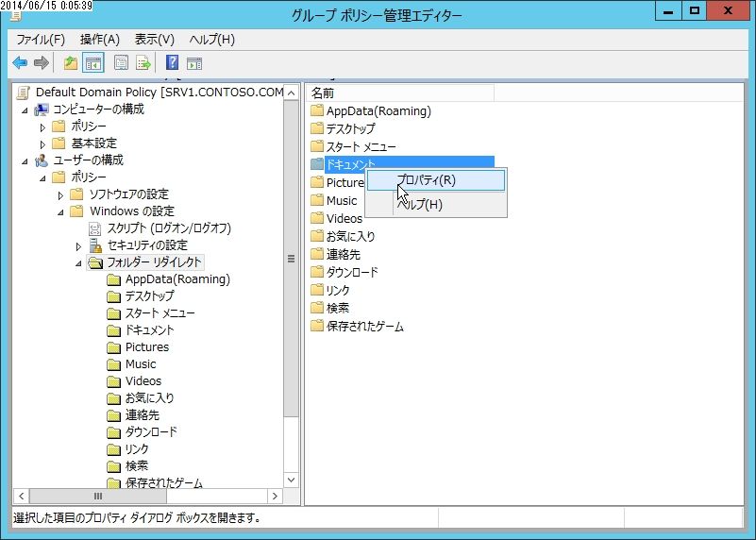Image resolution: width=756 pixels, height=540 pixels.
Task: Expand the セキュリティの設定 node arrow
Action: [78, 246]
